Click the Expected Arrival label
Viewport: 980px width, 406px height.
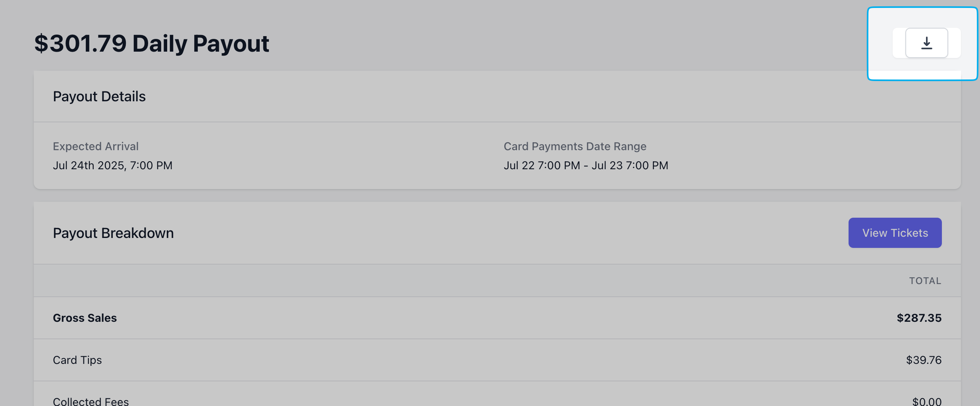click(96, 146)
